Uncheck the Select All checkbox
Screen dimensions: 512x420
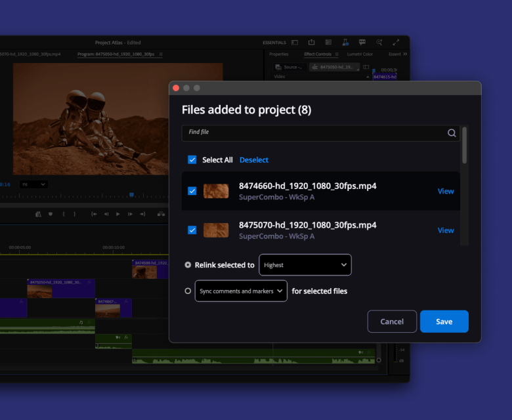coord(192,160)
